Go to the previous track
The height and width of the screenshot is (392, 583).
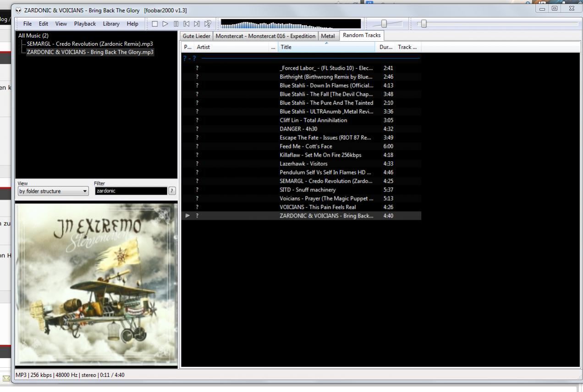click(x=187, y=24)
